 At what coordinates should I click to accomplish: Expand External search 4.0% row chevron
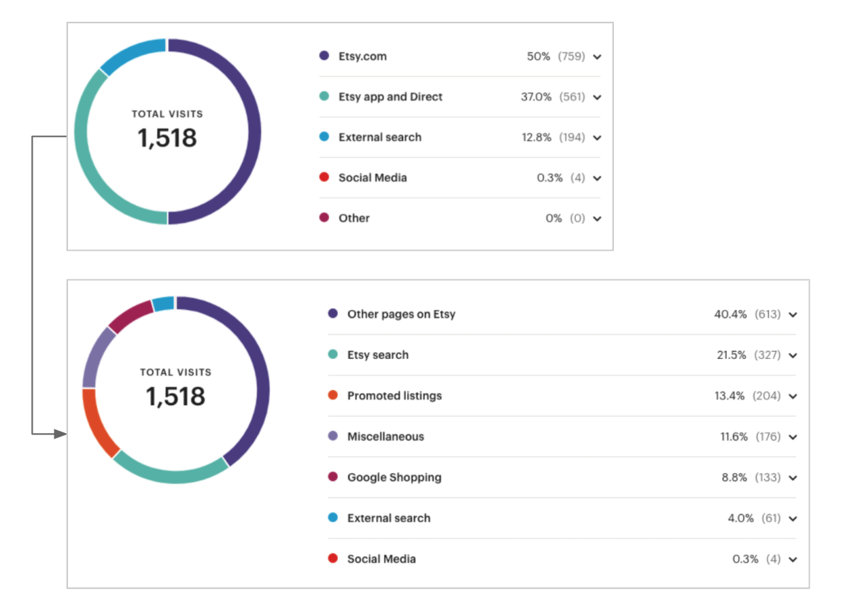793,519
